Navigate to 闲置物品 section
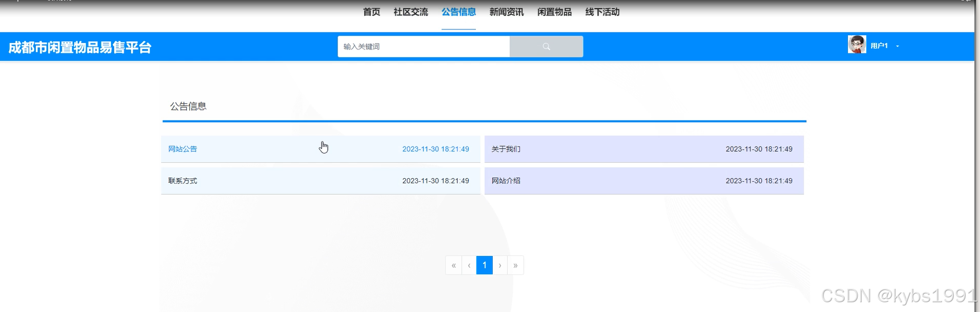The width and height of the screenshot is (980, 312). 554,12
